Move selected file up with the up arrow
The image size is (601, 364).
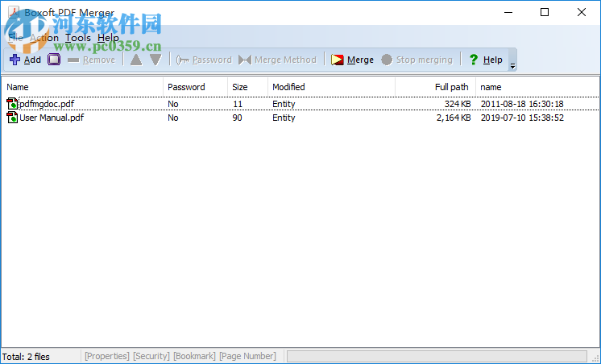136,60
